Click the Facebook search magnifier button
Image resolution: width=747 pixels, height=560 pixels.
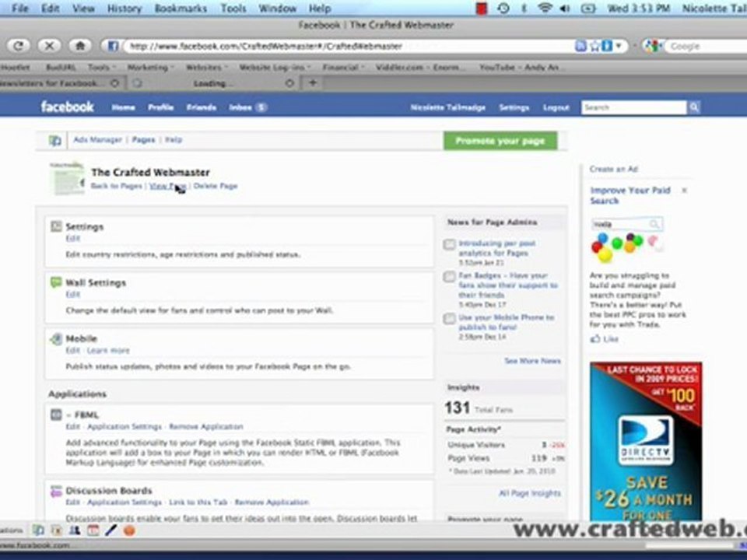click(x=694, y=107)
